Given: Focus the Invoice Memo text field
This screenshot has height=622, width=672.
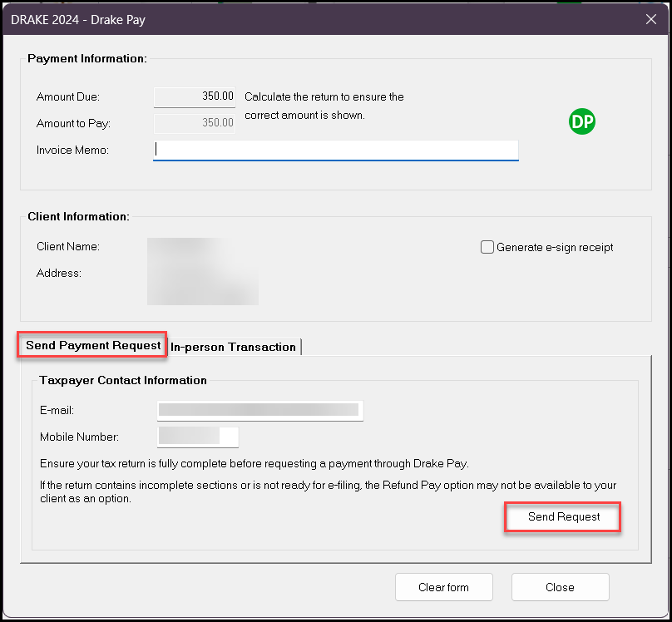Looking at the screenshot, I should tap(335, 151).
